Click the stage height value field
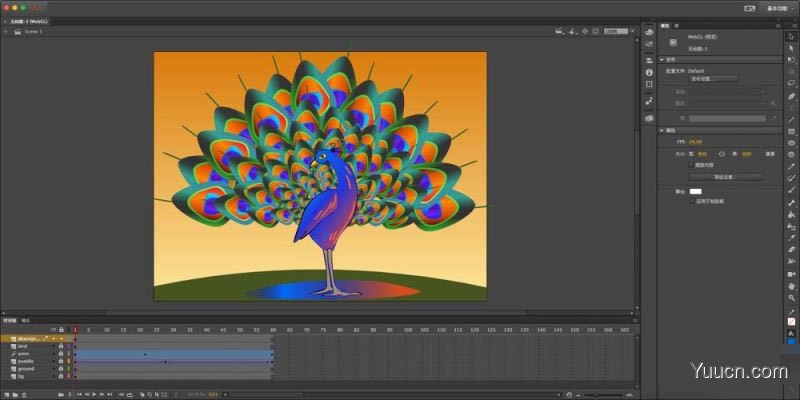Screen dimensions: 800x400 (747, 154)
